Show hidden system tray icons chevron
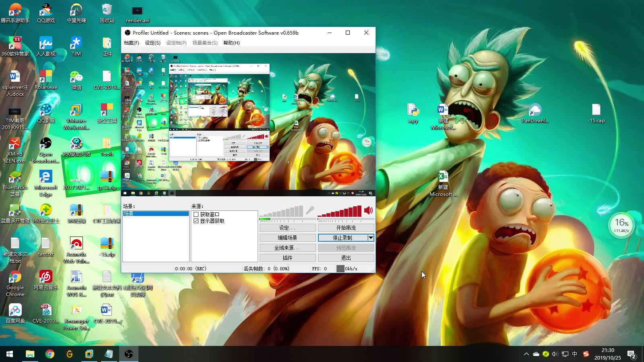The height and width of the screenshot is (362, 644). (526, 354)
